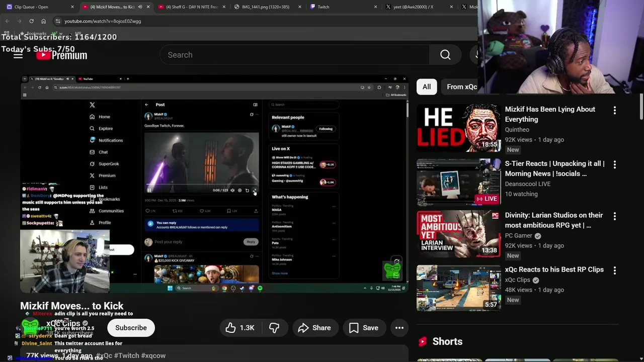Open 'Divinity: Larian Studios' video title

click(554, 220)
